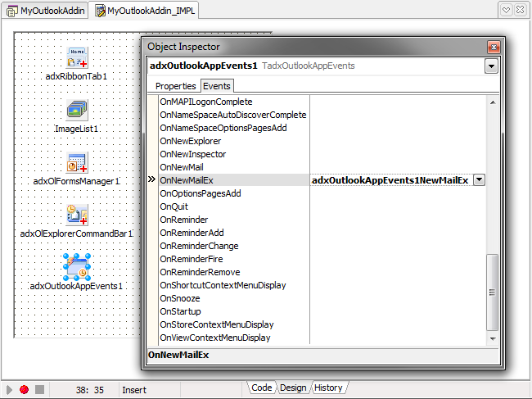532x399 pixels.
Task: Click the adxOlFormsManager1 component label
Action: click(x=76, y=181)
